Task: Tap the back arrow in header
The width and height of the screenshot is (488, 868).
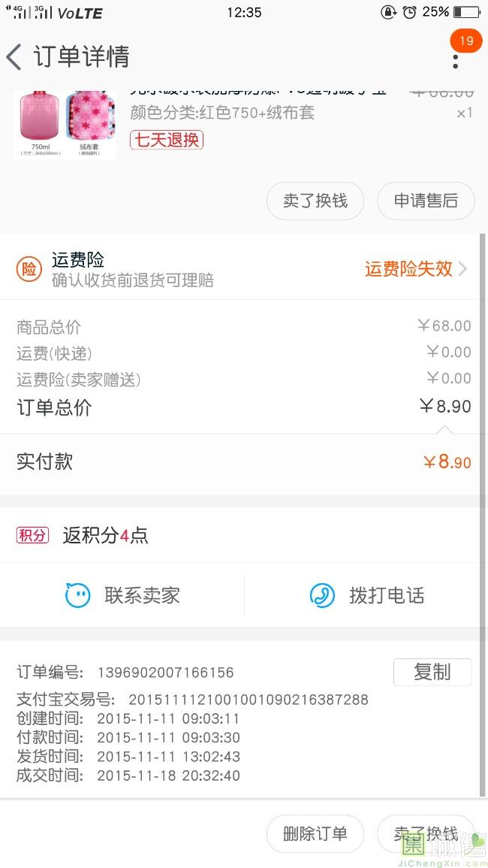Action: (14, 57)
